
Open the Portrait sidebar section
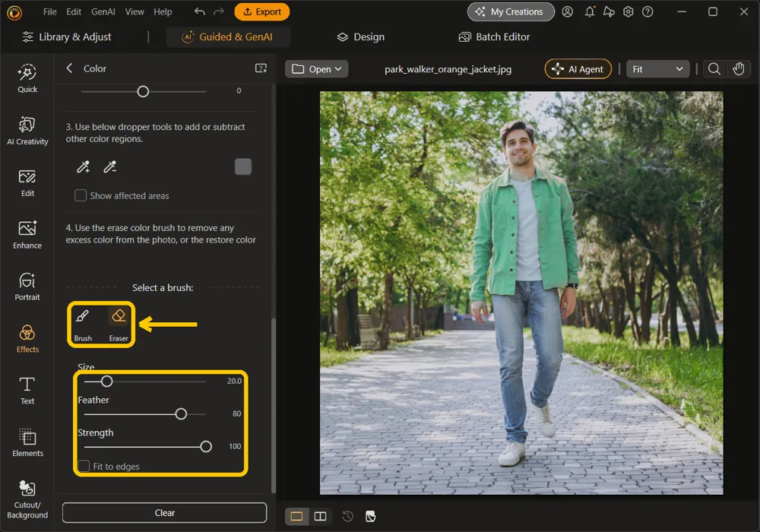coord(27,287)
